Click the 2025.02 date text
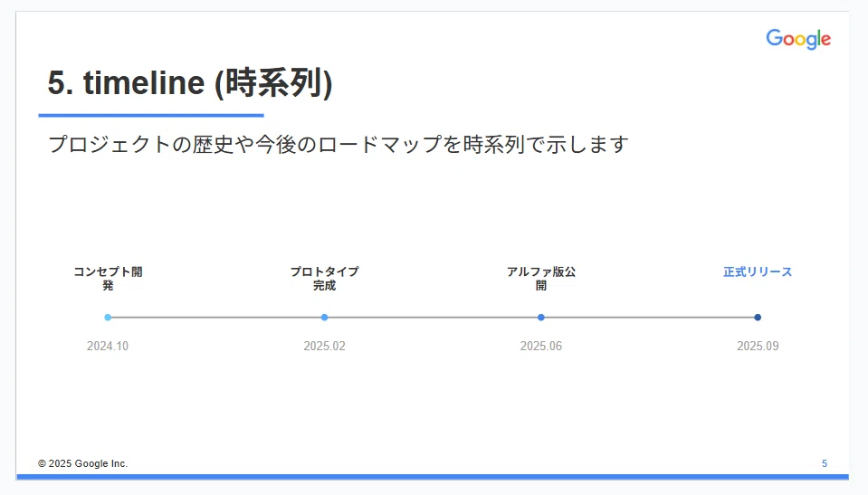Viewport: 868px width, 495px height. click(324, 346)
